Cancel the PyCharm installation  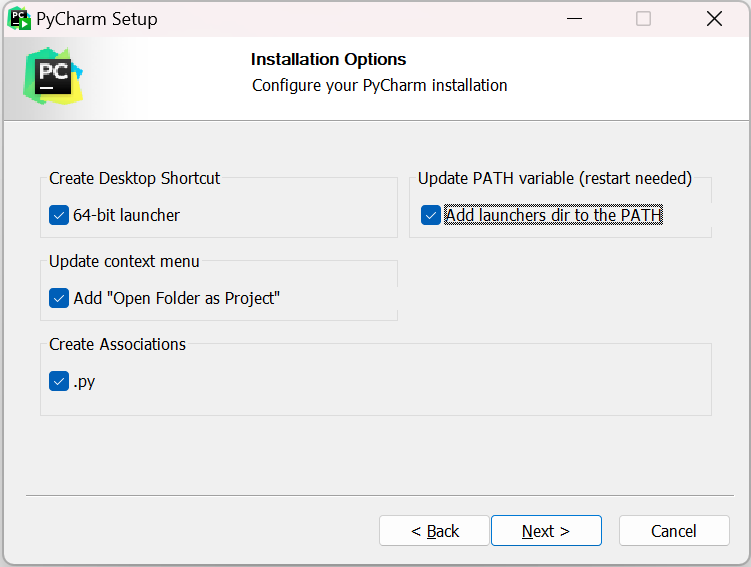[674, 531]
